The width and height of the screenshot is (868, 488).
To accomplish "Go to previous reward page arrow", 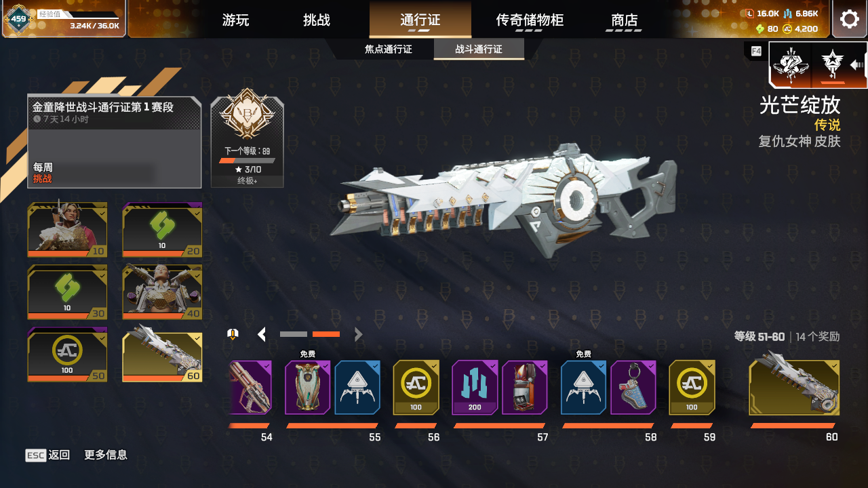I will (262, 334).
